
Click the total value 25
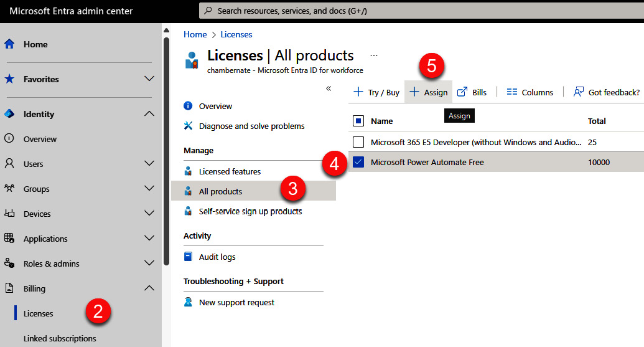click(x=592, y=142)
